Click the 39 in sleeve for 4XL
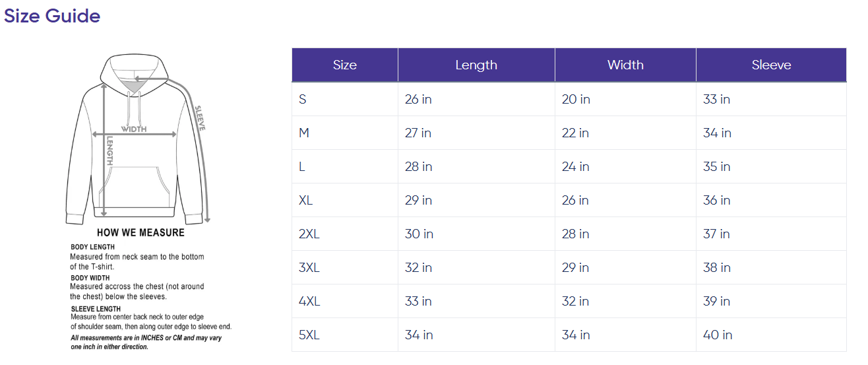 (x=716, y=301)
